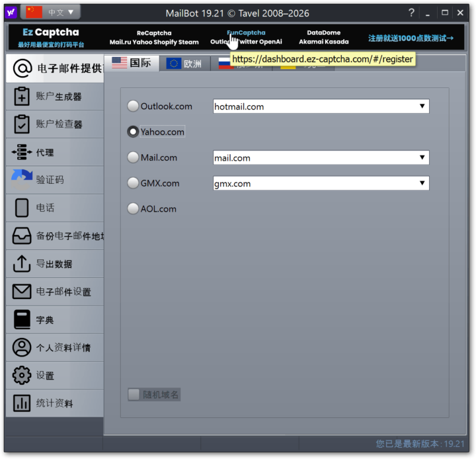Switch to the 国际 tab

pyautogui.click(x=132, y=63)
